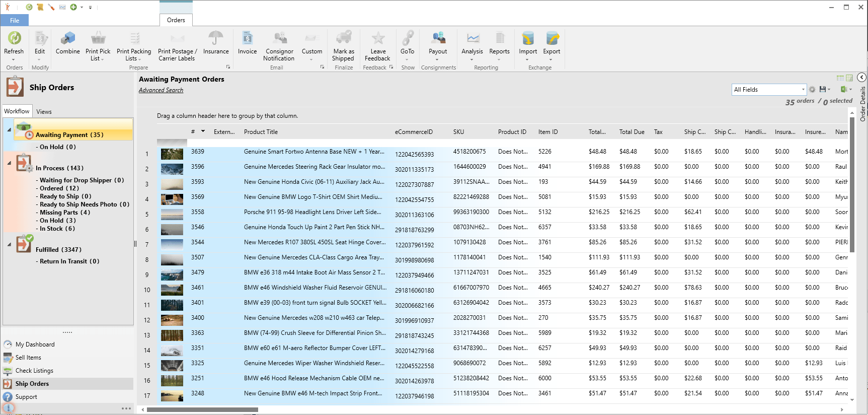
Task: Click the Refresh orders icon
Action: [x=14, y=38]
